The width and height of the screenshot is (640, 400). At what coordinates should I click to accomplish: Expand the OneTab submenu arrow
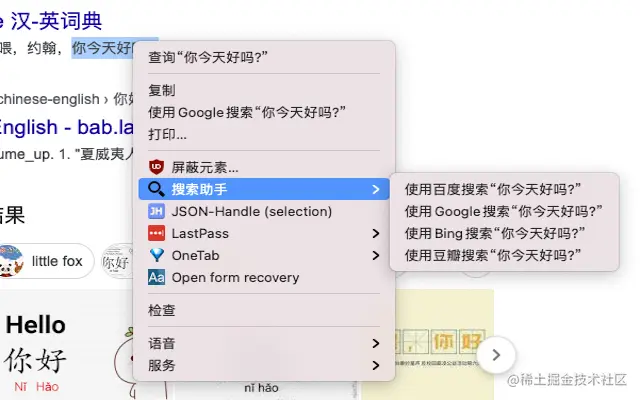pyautogui.click(x=376, y=255)
